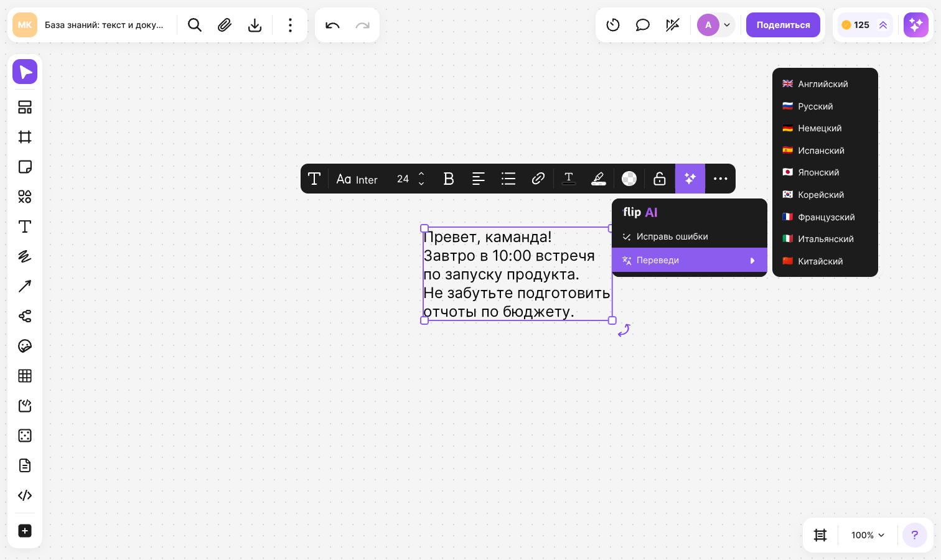
Task: Pick the pen drawing tool
Action: tap(25, 256)
